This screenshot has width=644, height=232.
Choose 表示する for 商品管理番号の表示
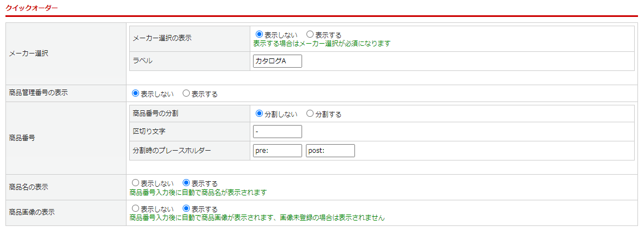point(186,93)
